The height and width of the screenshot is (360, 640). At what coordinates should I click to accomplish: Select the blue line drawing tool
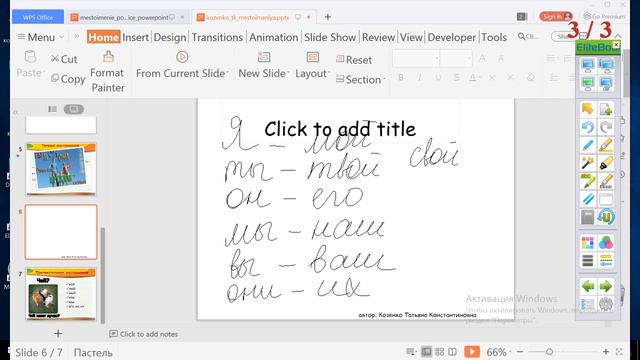pos(588,199)
